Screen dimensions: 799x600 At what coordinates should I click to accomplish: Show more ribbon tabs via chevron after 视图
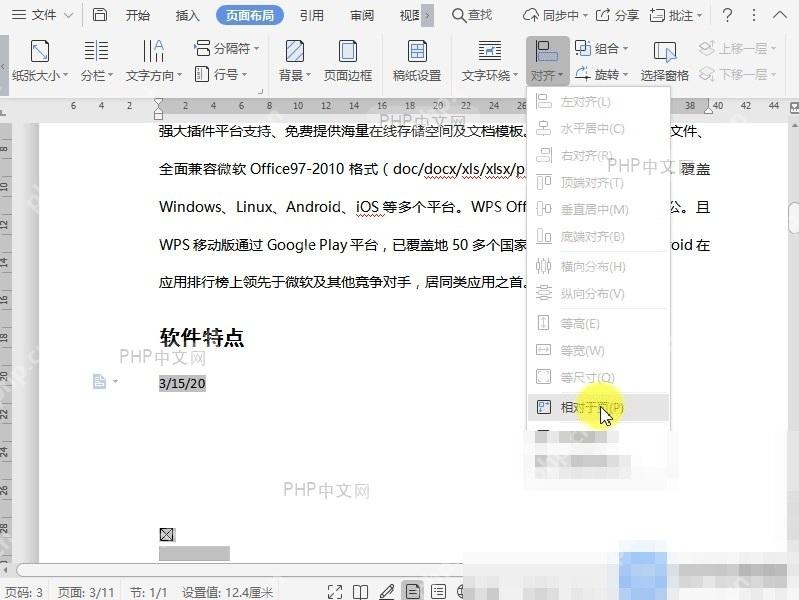(x=428, y=15)
